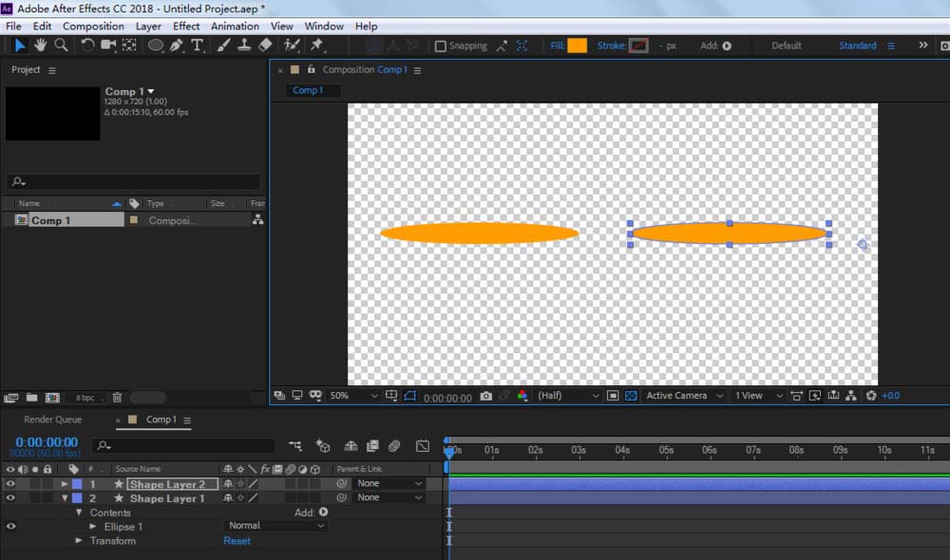Activate the Puppet Pin tool
950x560 pixels.
click(x=316, y=45)
